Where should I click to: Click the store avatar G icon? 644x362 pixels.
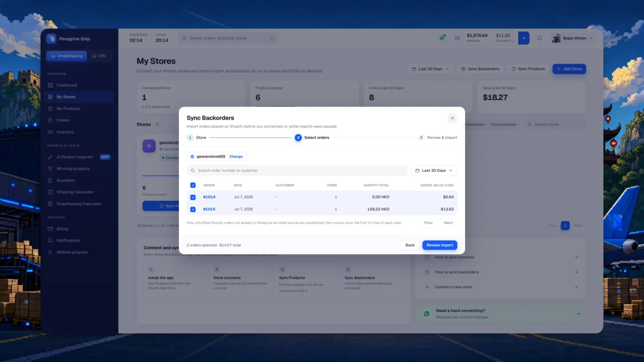tap(149, 146)
